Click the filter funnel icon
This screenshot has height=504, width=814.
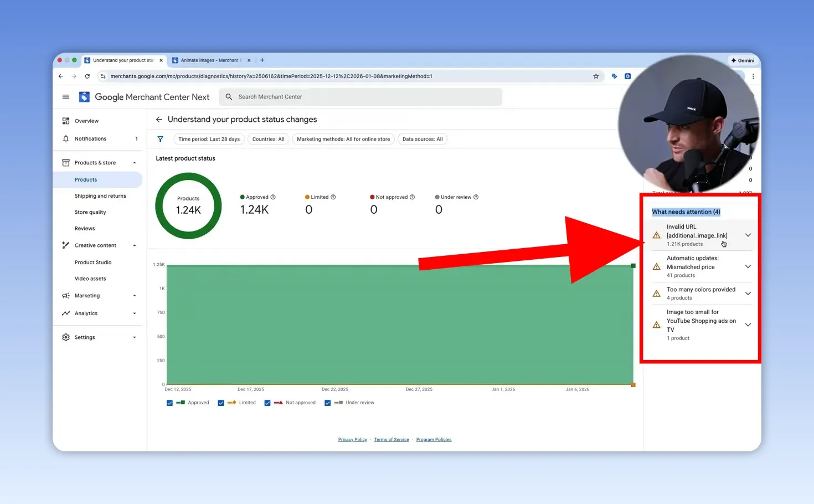pos(160,139)
